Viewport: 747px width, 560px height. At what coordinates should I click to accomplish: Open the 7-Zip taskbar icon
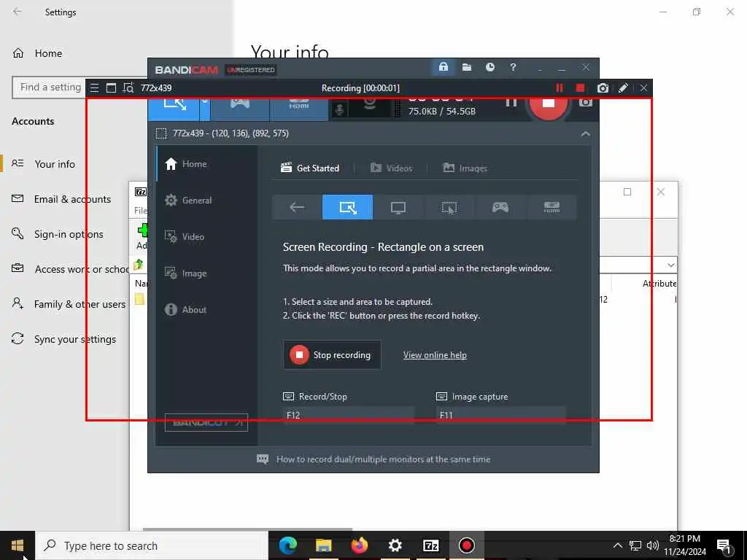click(430, 545)
